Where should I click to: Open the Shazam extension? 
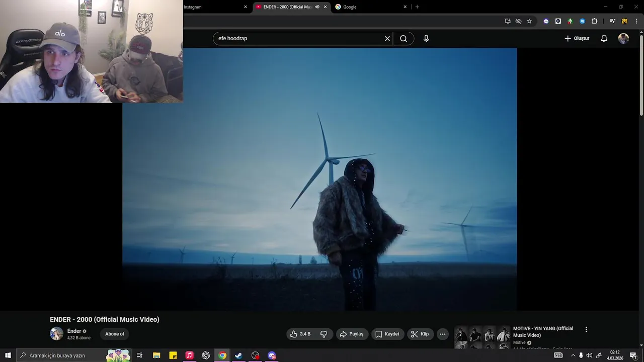click(582, 21)
